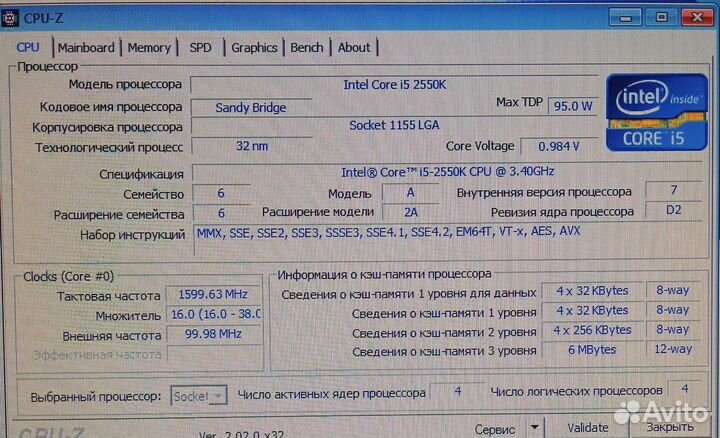Viewport: 720px width, 438px height.
Task: Click the CPU-Z application icon in title bar
Action: (x=10, y=18)
